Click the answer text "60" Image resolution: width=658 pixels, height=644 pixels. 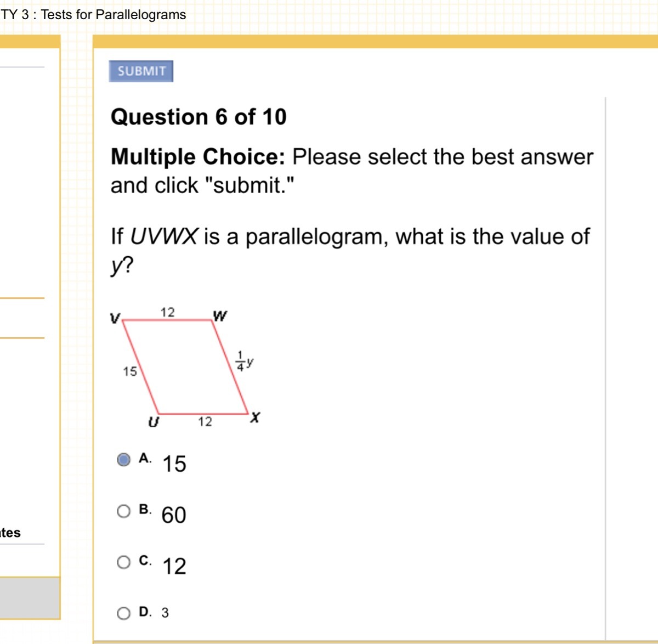pos(174,515)
